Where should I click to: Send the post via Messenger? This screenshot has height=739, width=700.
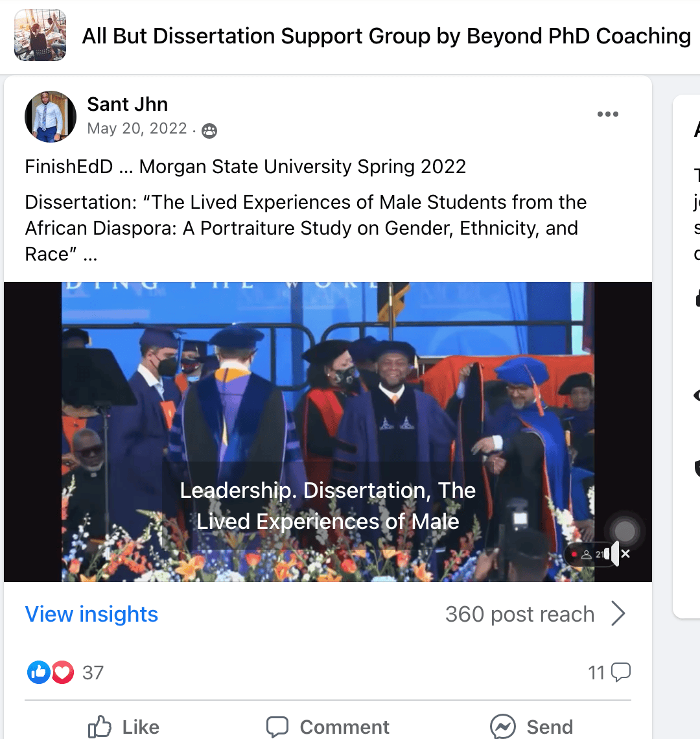[x=531, y=727]
